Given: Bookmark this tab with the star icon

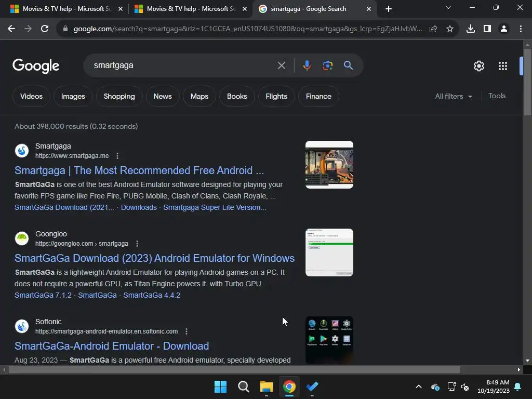Looking at the screenshot, I should coord(450,29).
